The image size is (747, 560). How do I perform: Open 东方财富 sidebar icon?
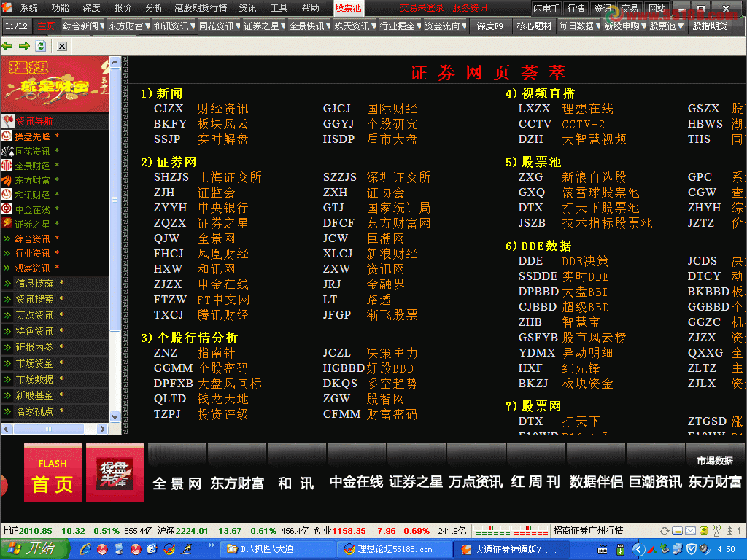(7, 180)
